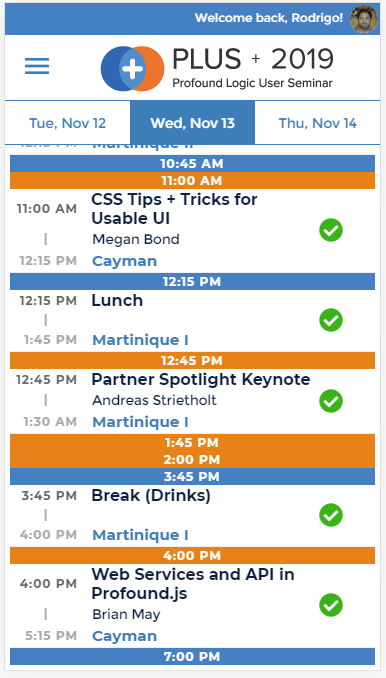Viewport: 386px width, 678px height.
Task: Open the hamburger navigation menu
Action: [37, 66]
